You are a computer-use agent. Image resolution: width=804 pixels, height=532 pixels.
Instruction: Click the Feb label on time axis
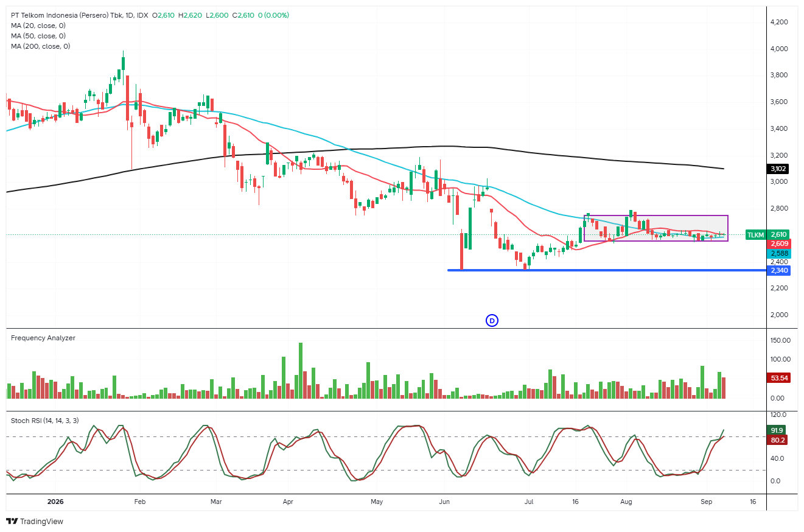coord(139,502)
